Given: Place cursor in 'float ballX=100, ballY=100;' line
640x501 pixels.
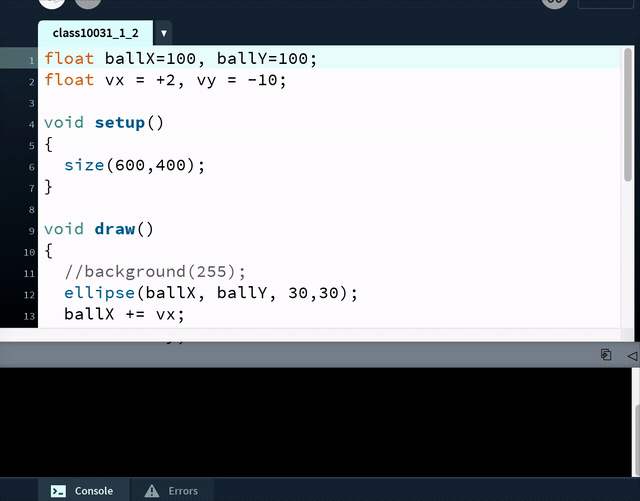Looking at the screenshot, I should [180, 58].
